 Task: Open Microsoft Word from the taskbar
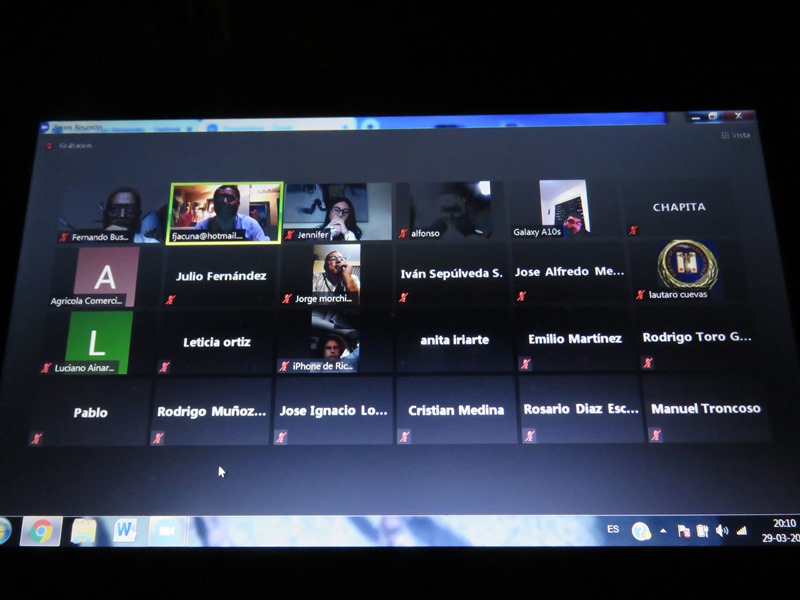point(125,531)
